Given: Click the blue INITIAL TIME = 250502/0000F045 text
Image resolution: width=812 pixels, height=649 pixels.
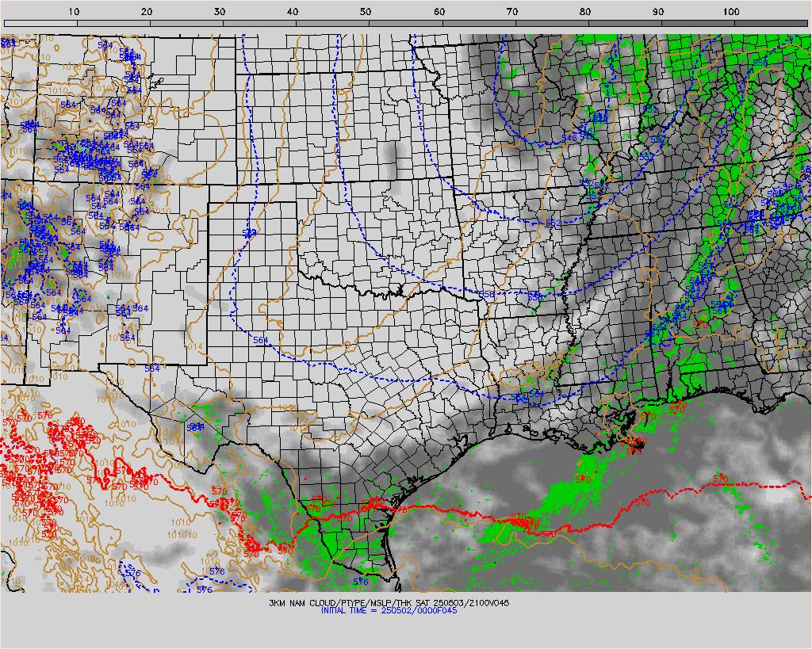Looking at the screenshot, I should (389, 611).
